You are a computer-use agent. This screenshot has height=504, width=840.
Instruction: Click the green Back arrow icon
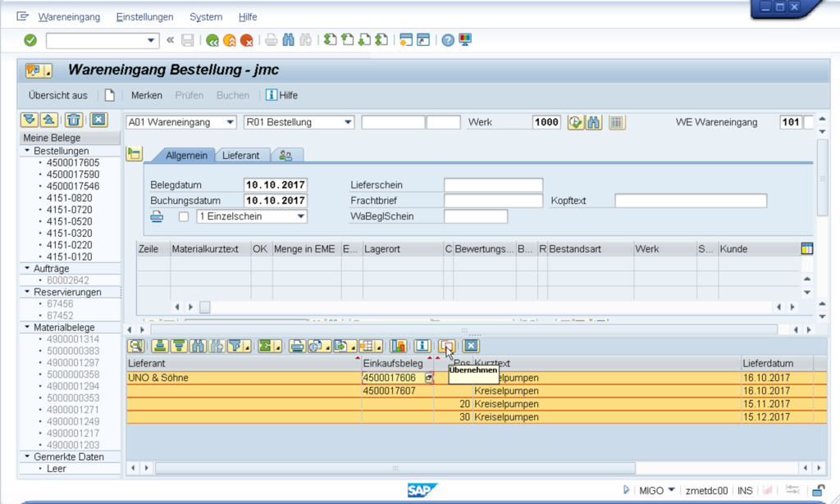[x=212, y=40]
